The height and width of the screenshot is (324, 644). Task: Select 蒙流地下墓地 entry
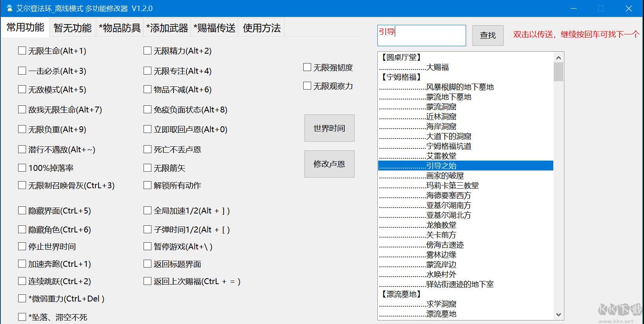click(466, 97)
